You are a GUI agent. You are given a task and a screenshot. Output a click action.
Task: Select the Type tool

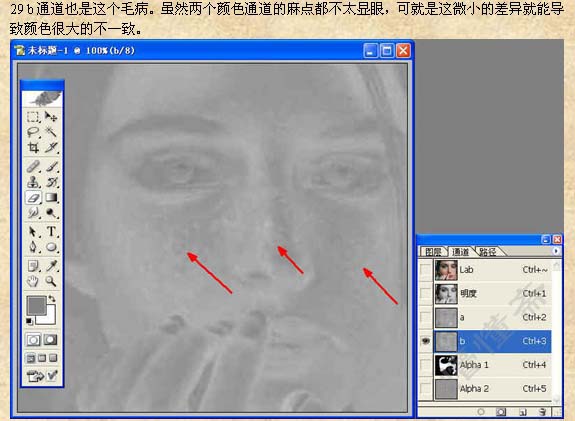(x=51, y=232)
